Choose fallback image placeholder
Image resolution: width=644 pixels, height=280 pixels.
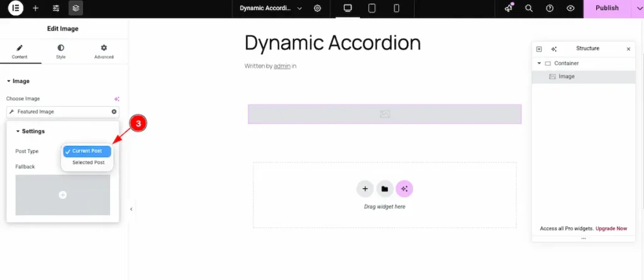63,195
